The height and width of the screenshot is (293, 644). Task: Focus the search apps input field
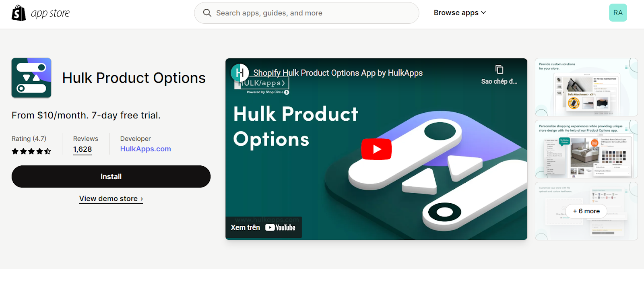pos(307,13)
